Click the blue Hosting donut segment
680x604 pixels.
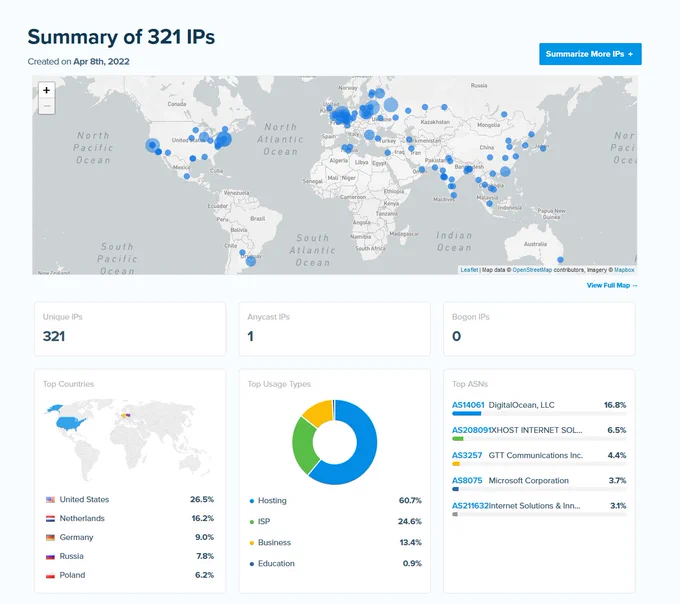tap(364, 447)
